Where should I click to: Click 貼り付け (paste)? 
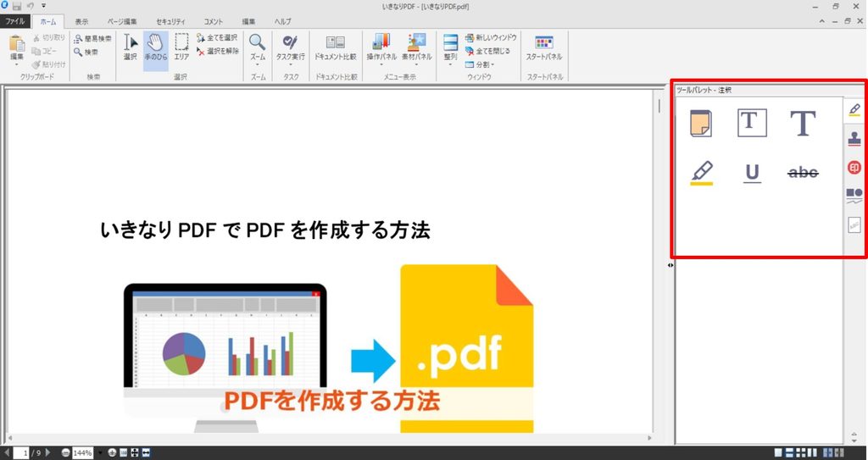49,64
